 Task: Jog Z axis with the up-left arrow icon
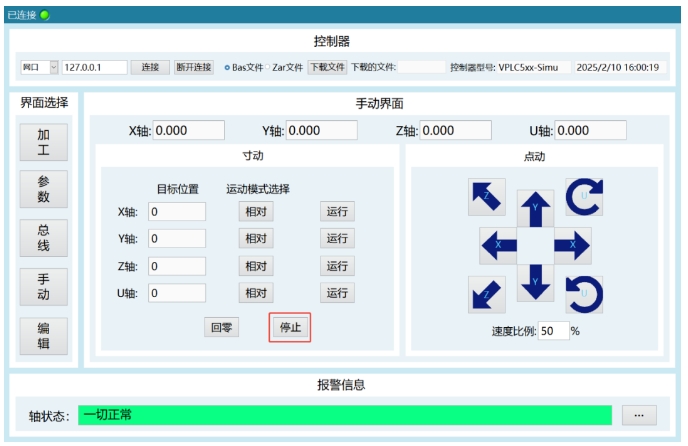[x=487, y=197]
